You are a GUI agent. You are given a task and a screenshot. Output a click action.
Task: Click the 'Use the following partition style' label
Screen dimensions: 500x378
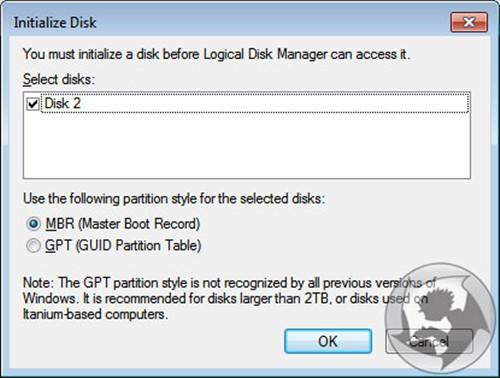174,199
